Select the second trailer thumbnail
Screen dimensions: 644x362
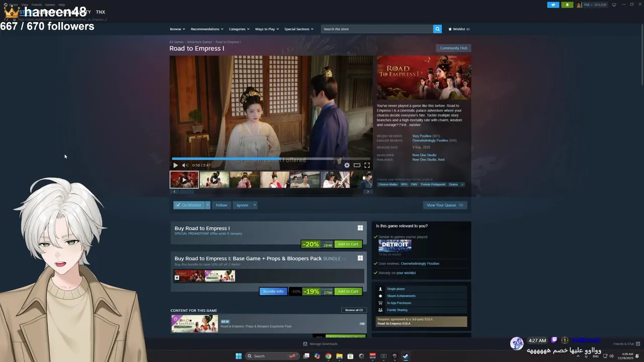click(214, 179)
